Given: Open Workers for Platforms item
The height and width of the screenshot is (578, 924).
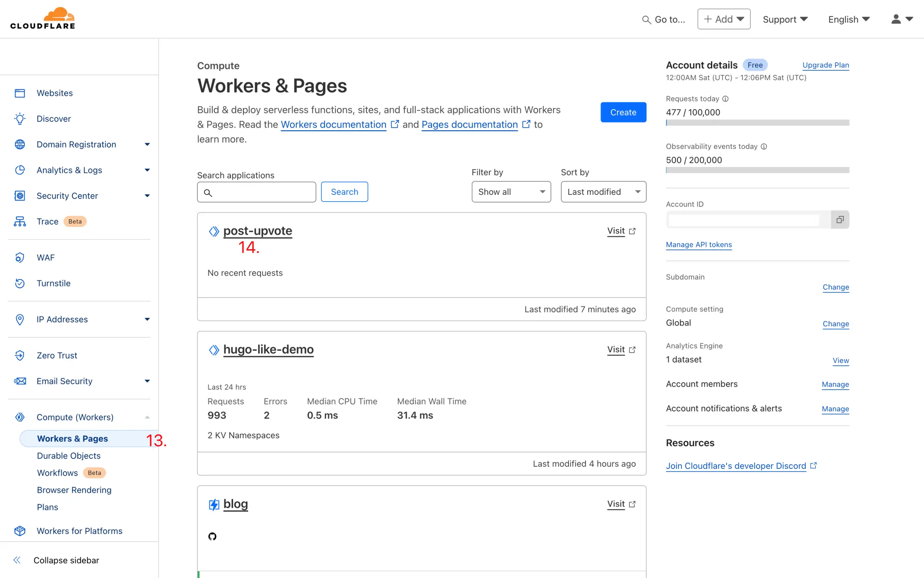Looking at the screenshot, I should [x=80, y=531].
